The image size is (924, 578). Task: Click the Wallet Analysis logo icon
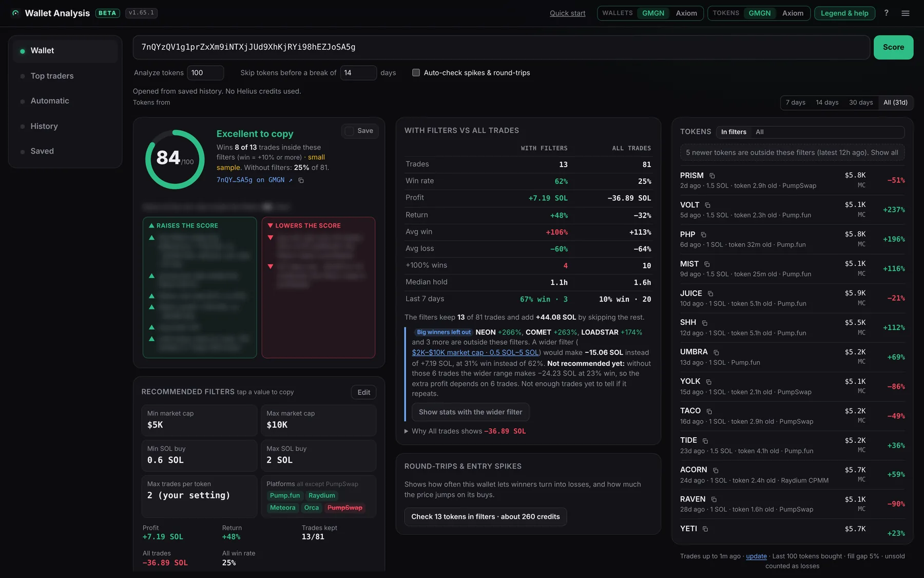click(x=15, y=13)
